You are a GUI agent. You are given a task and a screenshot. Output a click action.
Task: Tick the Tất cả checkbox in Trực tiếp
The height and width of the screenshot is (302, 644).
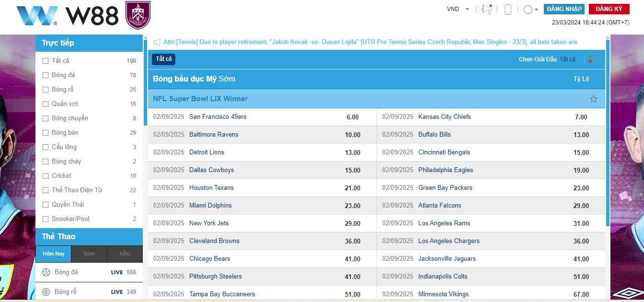pyautogui.click(x=46, y=61)
